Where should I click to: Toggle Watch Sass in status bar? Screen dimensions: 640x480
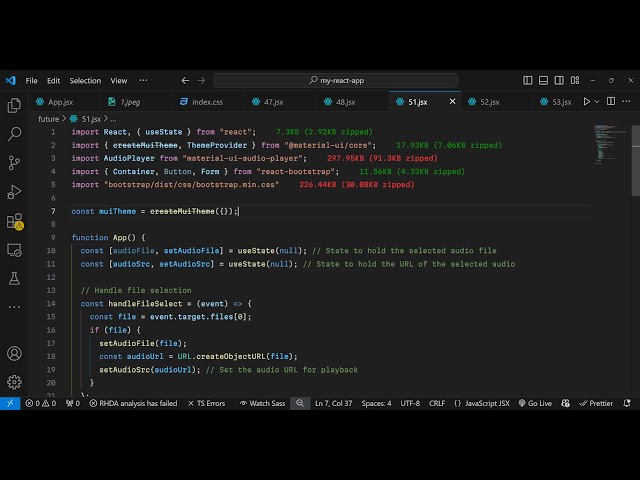[260, 403]
